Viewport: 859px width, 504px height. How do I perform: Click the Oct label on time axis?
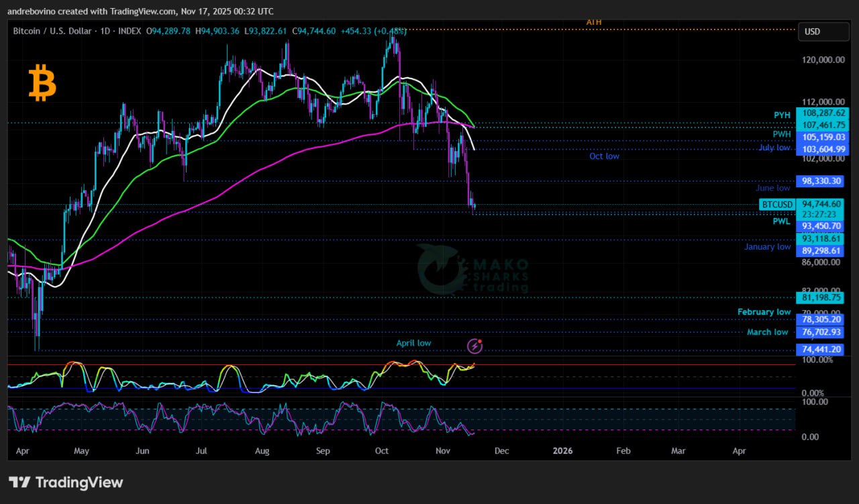point(381,451)
